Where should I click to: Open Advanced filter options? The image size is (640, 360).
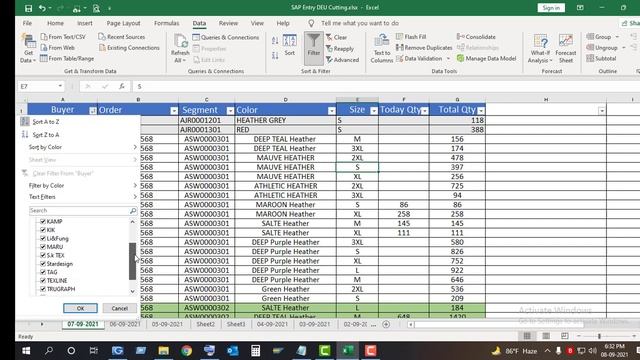(x=342, y=60)
